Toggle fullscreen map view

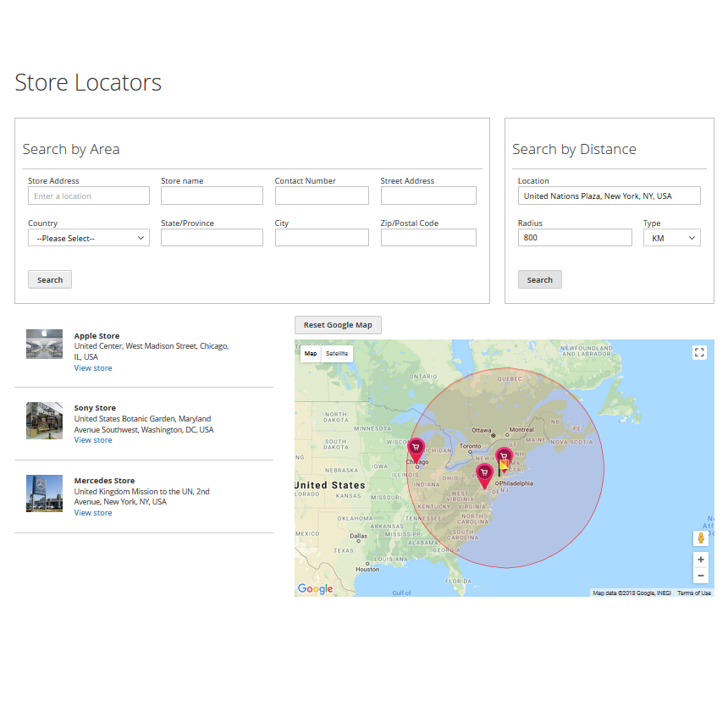pyautogui.click(x=700, y=352)
